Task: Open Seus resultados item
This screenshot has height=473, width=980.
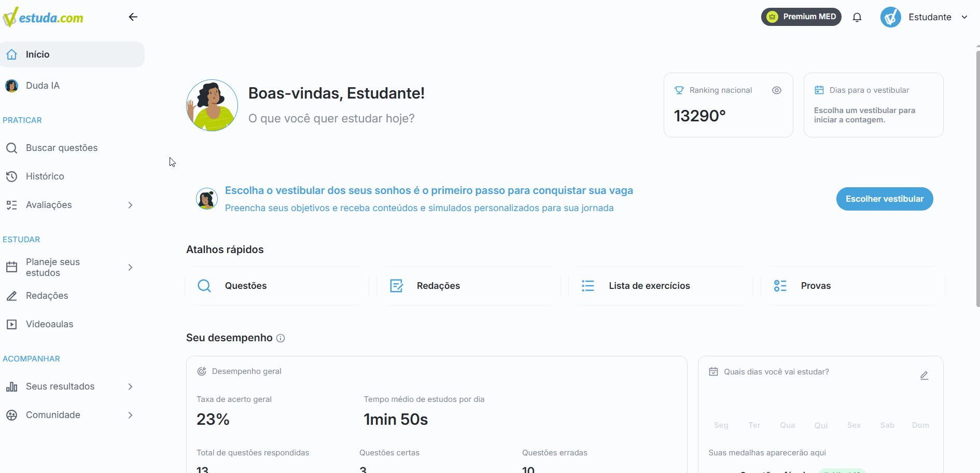Action: pos(60,386)
